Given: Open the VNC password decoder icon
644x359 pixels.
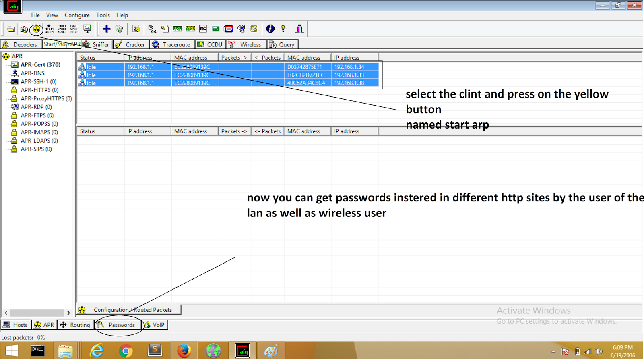Looking at the screenshot, I should coord(203,29).
